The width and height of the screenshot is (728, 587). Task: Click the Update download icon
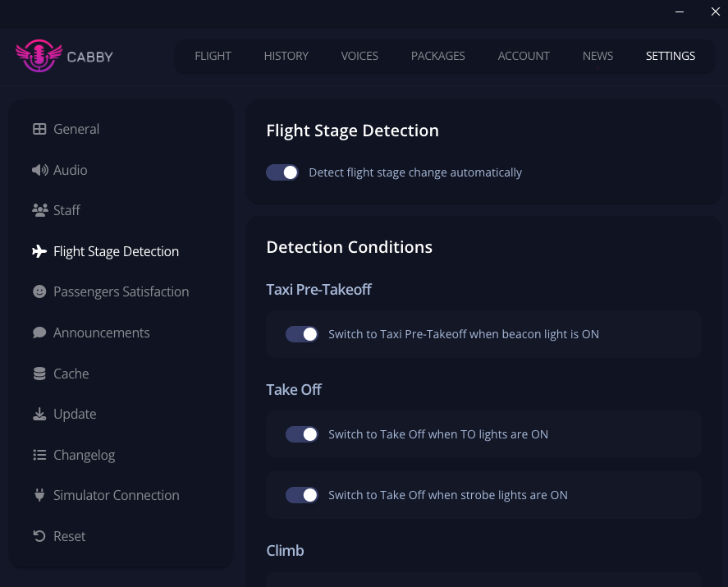tap(39, 414)
